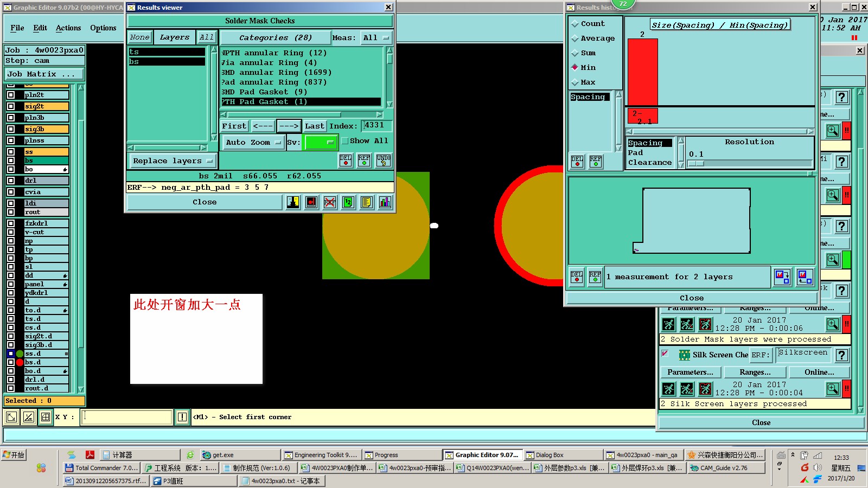The width and height of the screenshot is (868, 488).
Task: Select the Max radio option
Action: click(x=575, y=82)
